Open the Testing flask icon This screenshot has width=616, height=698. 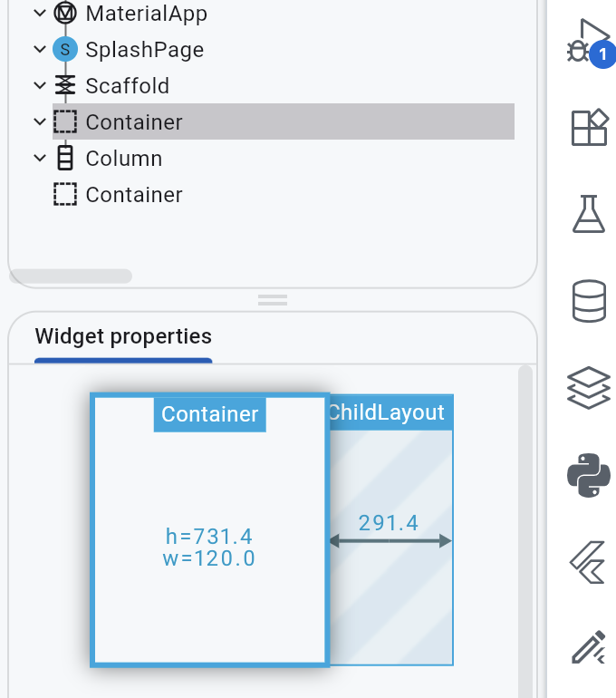pos(589,214)
